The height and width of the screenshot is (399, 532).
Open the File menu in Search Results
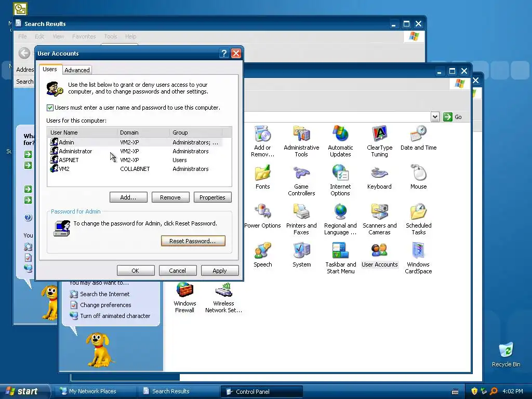22,36
